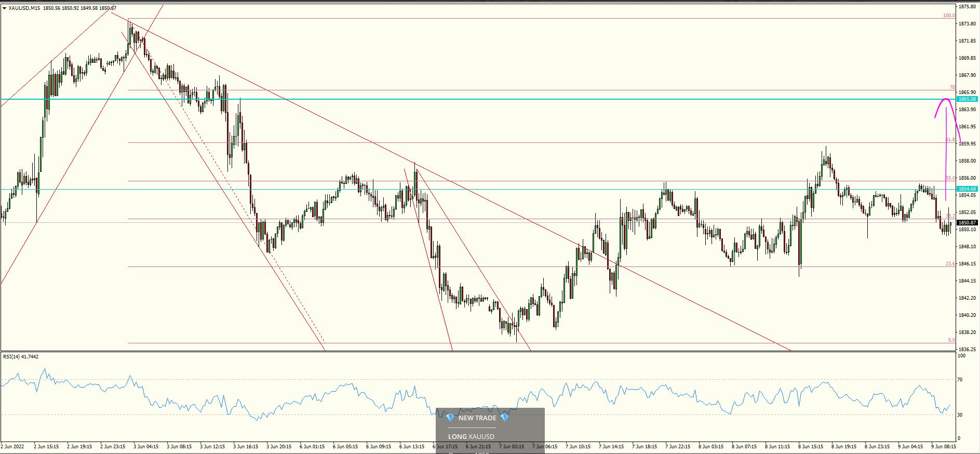Image resolution: width=980 pixels, height=454 pixels.
Task: Click the 8 Jun 15:15 time axis label
Action: pyautogui.click(x=811, y=446)
